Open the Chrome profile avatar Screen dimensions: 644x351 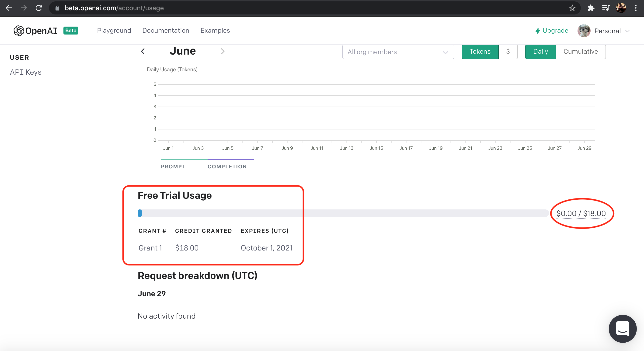pos(621,8)
